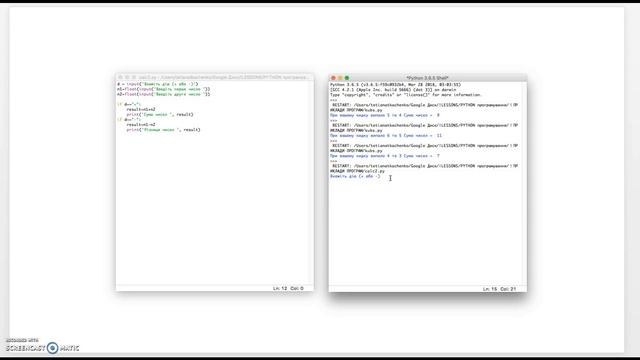The height and width of the screenshot is (360, 640).
Task: Click the "if d=='+':" line in the editor
Action: click(129, 104)
